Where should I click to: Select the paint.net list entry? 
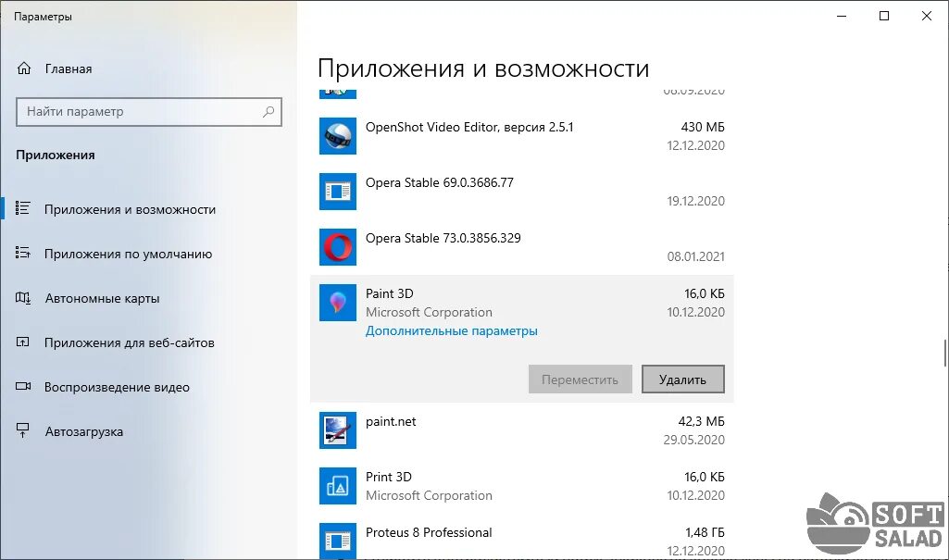click(x=521, y=430)
